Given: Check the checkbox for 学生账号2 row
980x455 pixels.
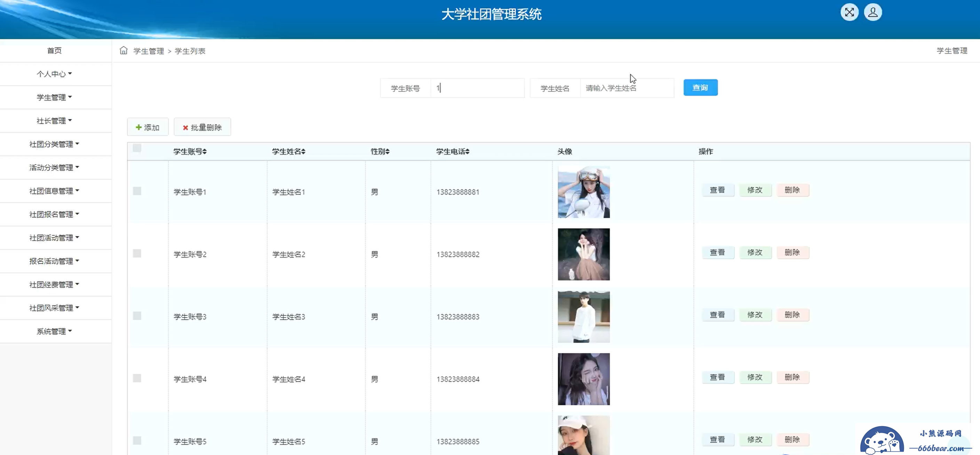Looking at the screenshot, I should pos(137,253).
